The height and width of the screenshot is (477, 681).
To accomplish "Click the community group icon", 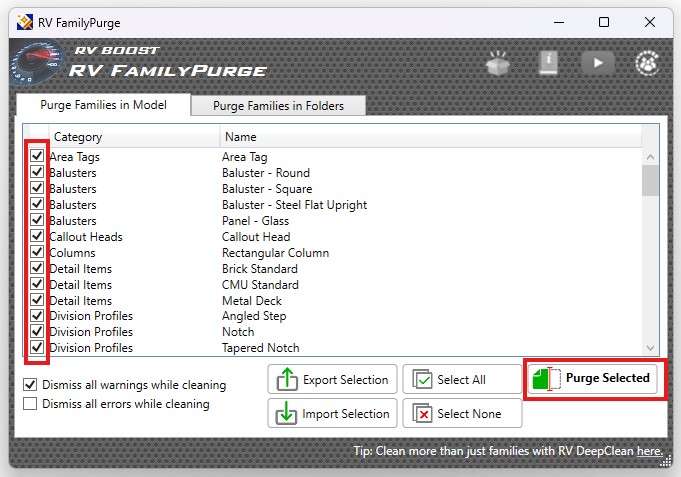I will point(648,63).
